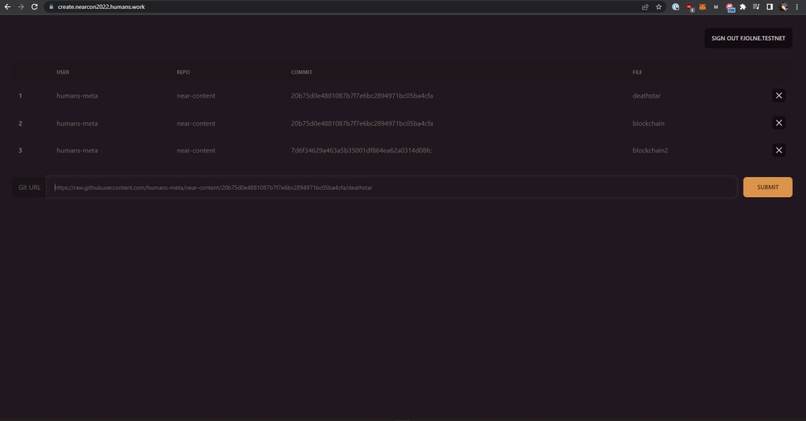The width and height of the screenshot is (806, 421).
Task: Open the media control playlist icon
Action: (756, 7)
